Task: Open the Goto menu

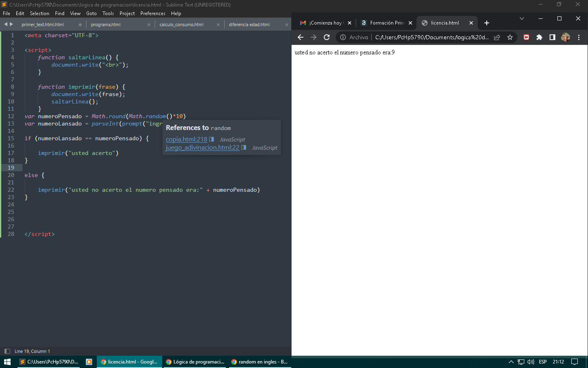Action: [x=91, y=13]
